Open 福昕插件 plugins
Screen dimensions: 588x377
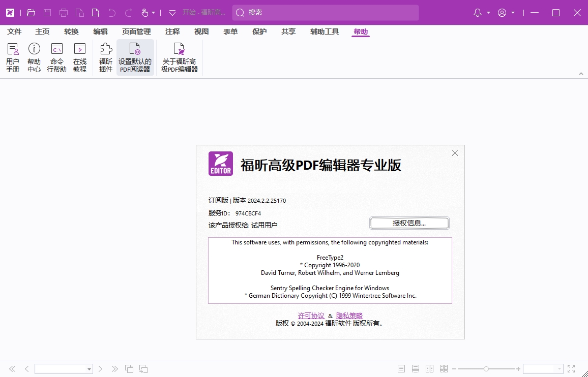(106, 58)
